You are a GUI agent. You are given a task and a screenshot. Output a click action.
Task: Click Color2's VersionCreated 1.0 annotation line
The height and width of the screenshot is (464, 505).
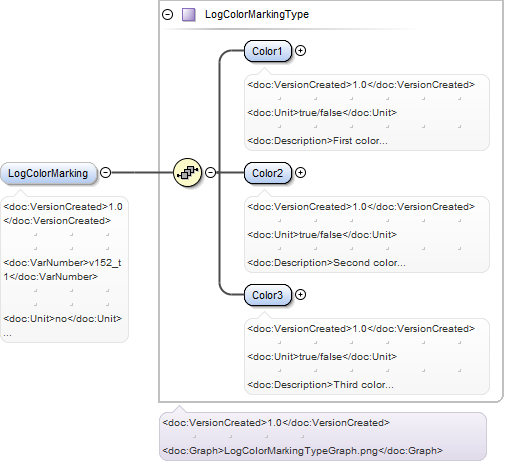point(361,207)
